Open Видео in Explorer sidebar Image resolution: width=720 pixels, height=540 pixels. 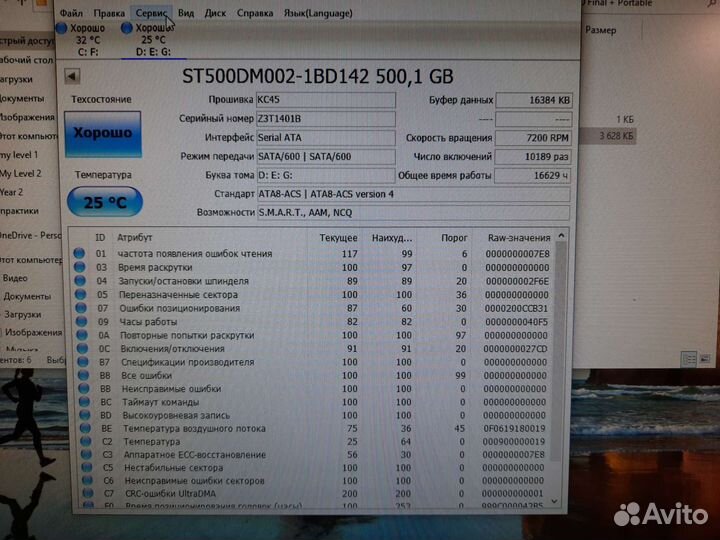15,278
